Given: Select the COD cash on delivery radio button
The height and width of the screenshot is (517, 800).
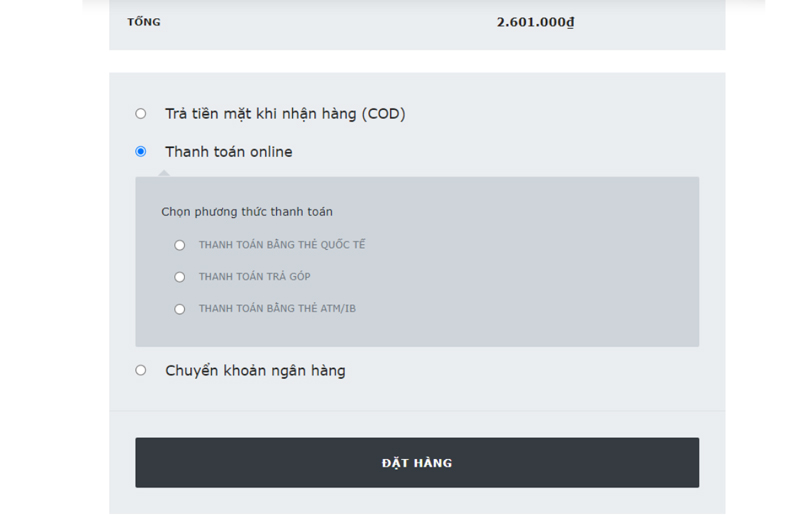Looking at the screenshot, I should [x=140, y=113].
